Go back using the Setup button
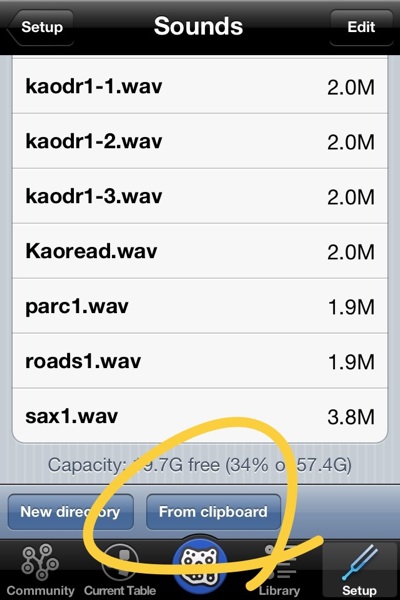The height and width of the screenshot is (600, 400). pos(40,27)
